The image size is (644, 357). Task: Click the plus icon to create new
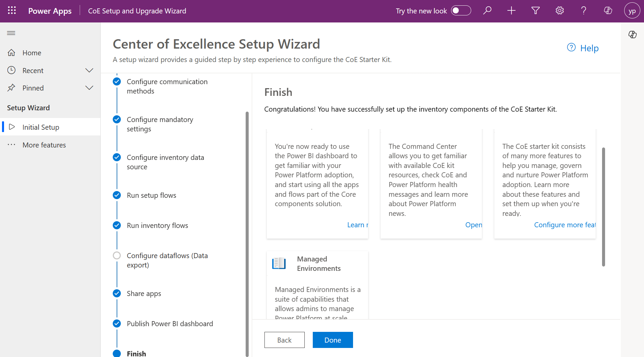[511, 10]
